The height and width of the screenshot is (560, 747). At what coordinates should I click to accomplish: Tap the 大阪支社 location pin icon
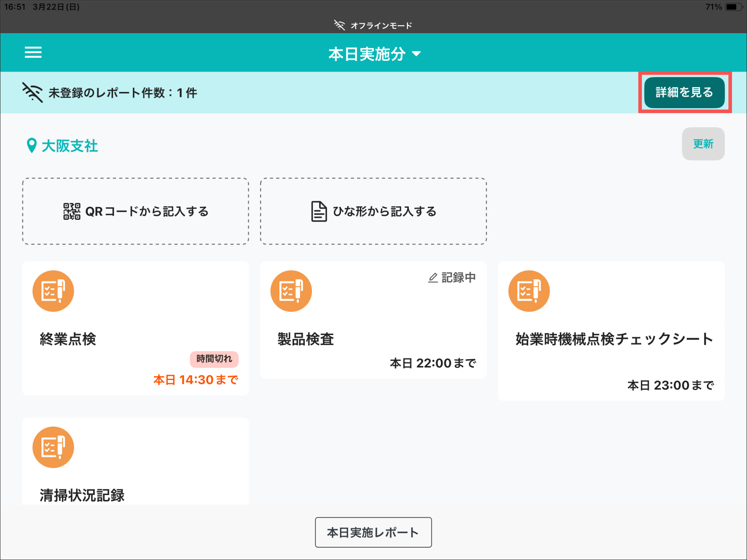pos(32,145)
